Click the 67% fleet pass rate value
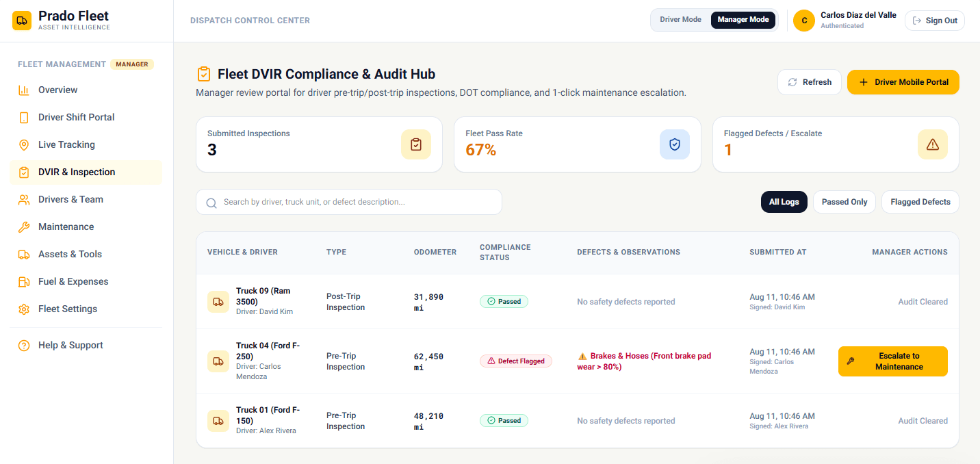The width and height of the screenshot is (980, 464). point(481,150)
